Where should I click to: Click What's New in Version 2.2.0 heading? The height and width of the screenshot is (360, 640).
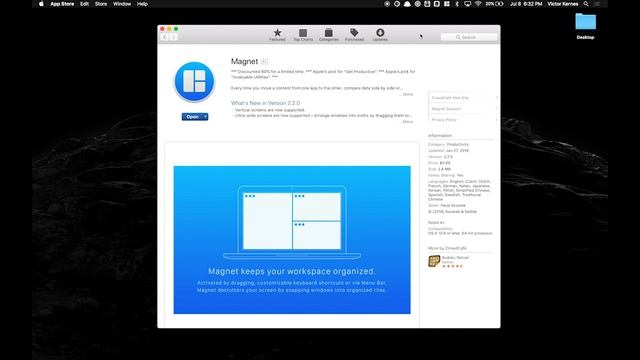[x=265, y=103]
